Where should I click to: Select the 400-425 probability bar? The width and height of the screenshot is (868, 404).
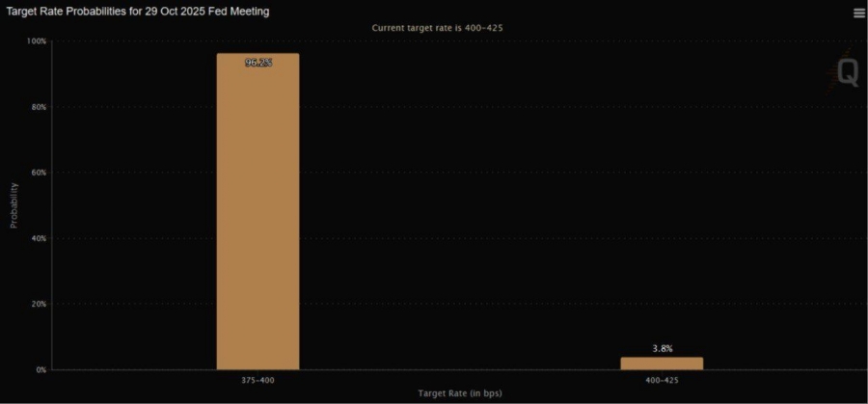(x=662, y=364)
